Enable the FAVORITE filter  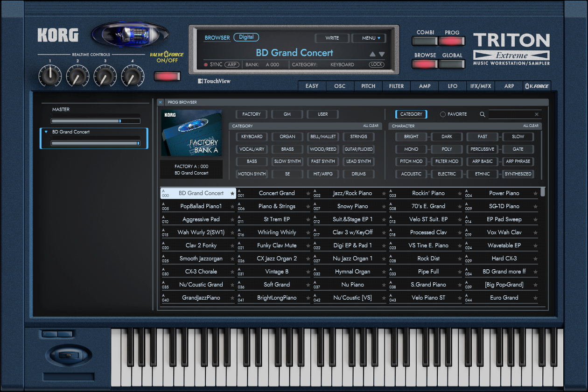pyautogui.click(x=451, y=114)
